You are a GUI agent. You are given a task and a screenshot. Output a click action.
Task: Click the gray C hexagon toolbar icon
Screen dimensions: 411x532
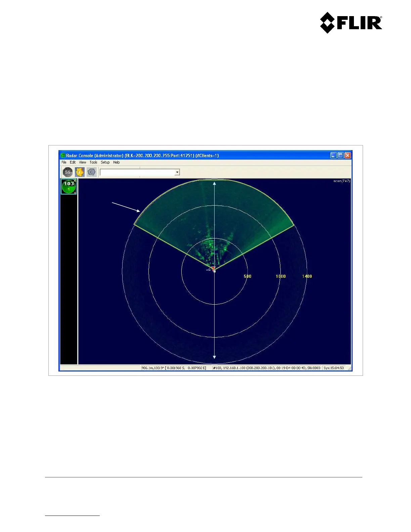click(91, 172)
